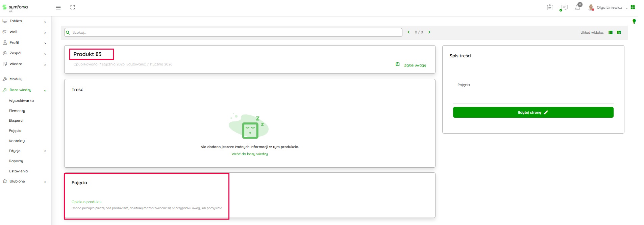Go to next search result arrow
644x225 pixels.
tap(429, 32)
